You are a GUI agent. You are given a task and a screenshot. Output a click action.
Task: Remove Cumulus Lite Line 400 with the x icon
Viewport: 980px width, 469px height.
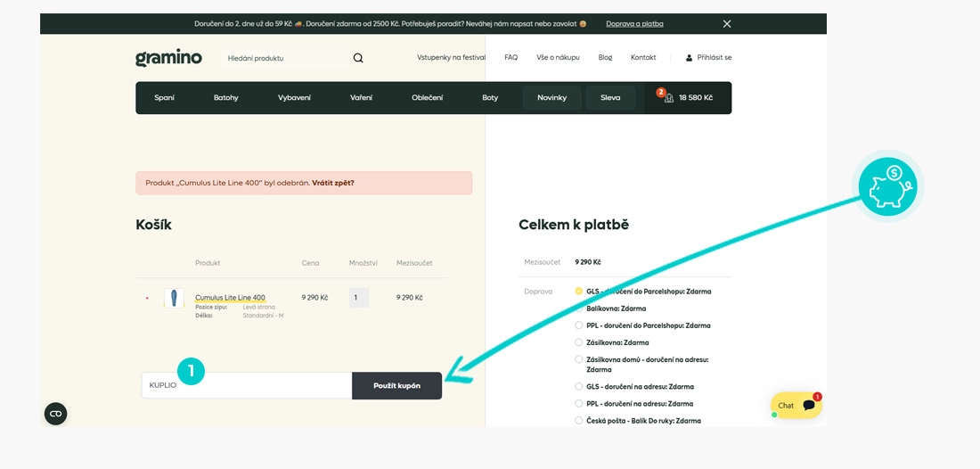147,299
